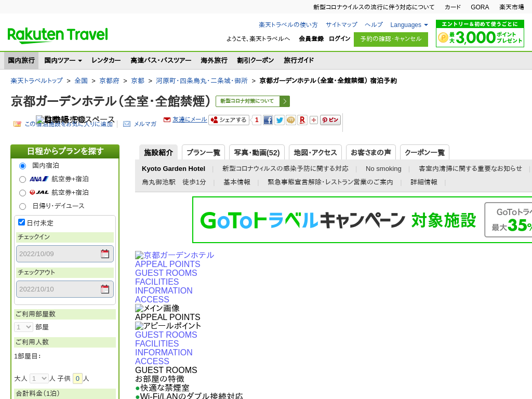Image resolution: width=532 pixels, height=399 pixels.
Task: Click 楽天トラベルトップ breadcrumb
Action: tap(37, 81)
